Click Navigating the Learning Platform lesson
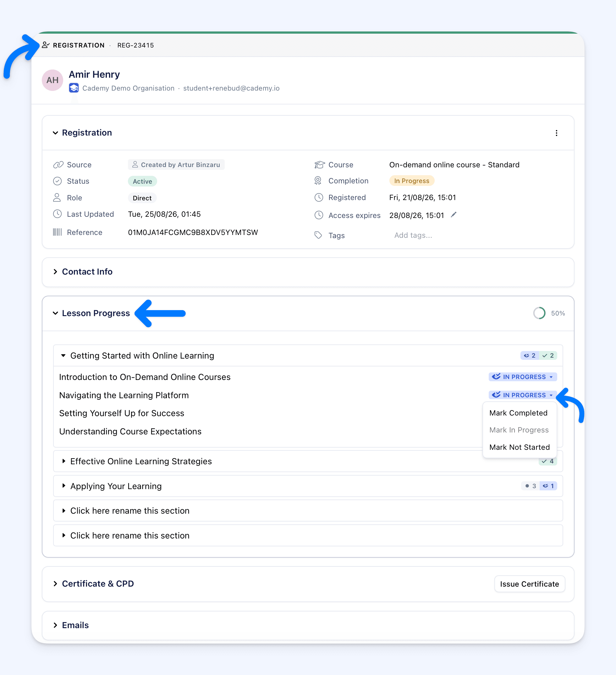The image size is (616, 675). click(124, 395)
